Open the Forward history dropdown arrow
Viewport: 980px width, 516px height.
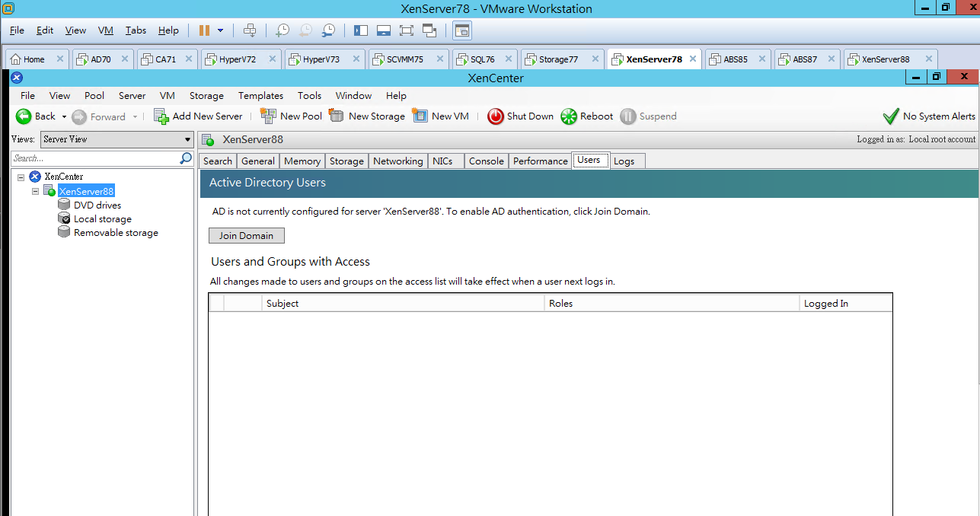[135, 117]
